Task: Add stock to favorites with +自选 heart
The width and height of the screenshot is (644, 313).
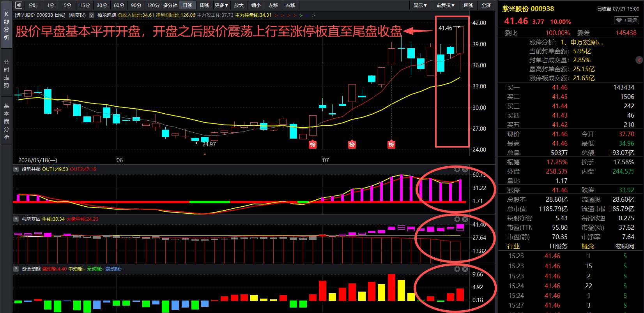Action: click(x=626, y=20)
